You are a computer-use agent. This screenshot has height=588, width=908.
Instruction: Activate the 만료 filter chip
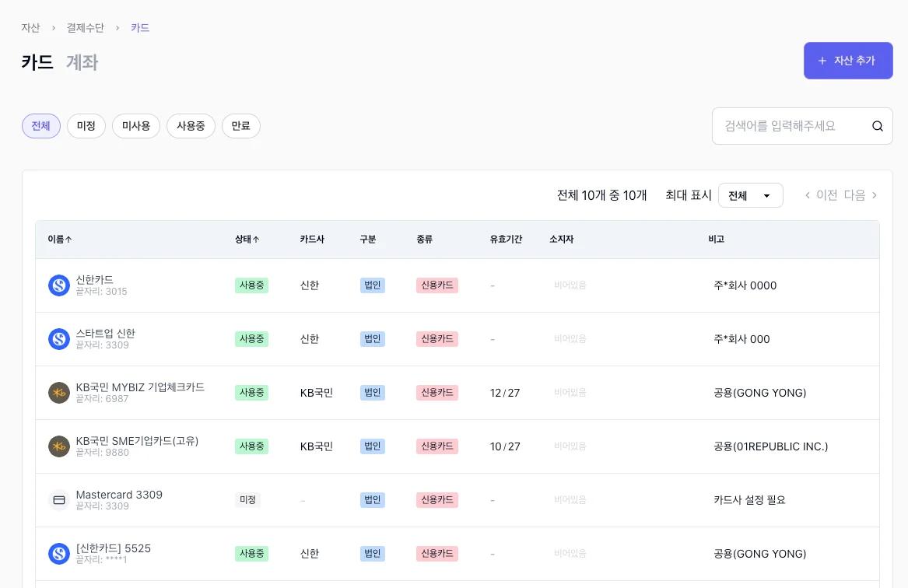[240, 125]
